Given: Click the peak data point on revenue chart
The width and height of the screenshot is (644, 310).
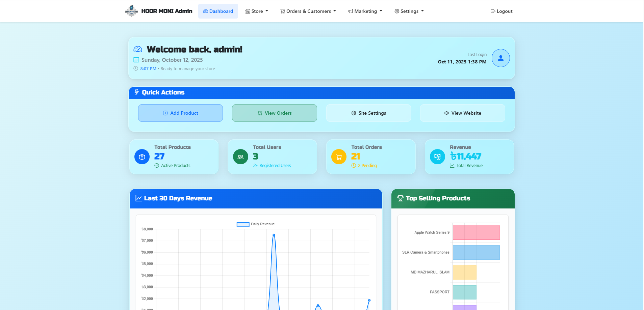Looking at the screenshot, I should coord(274,235).
